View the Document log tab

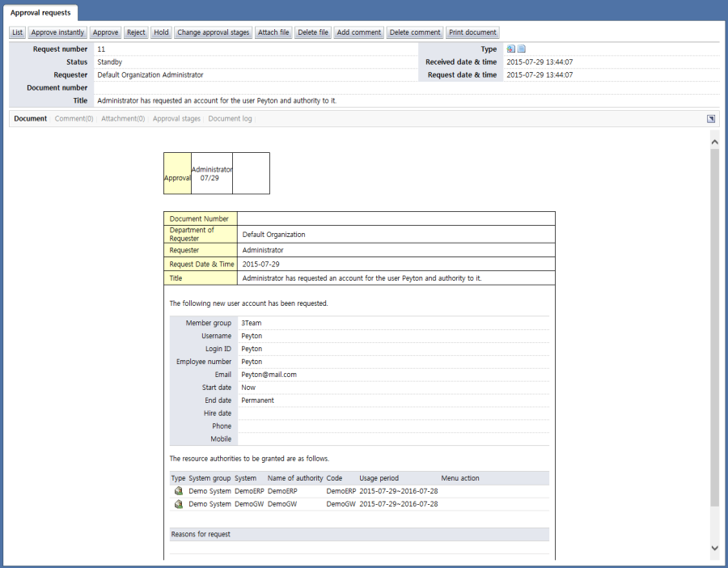[x=231, y=119]
